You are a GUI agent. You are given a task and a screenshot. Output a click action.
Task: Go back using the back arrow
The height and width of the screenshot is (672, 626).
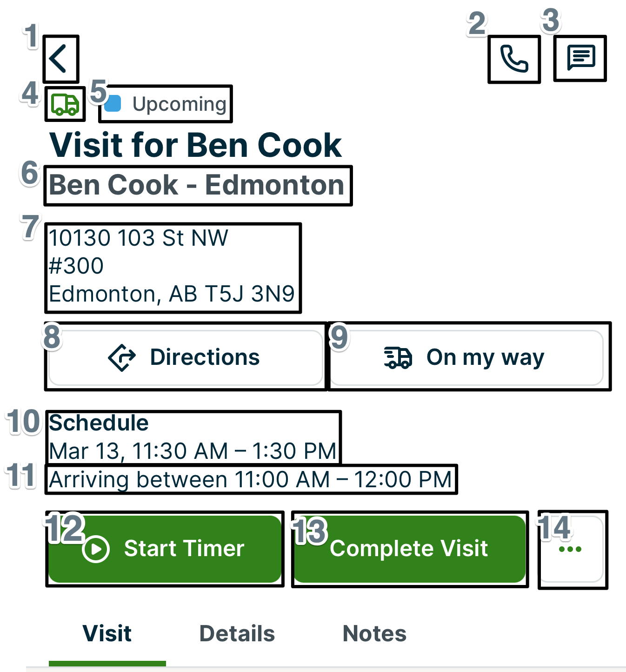(59, 59)
